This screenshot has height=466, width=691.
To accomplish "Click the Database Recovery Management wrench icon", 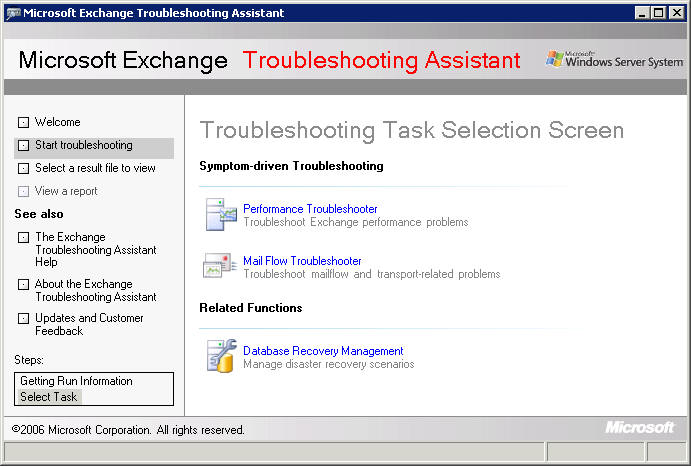I will 221,356.
